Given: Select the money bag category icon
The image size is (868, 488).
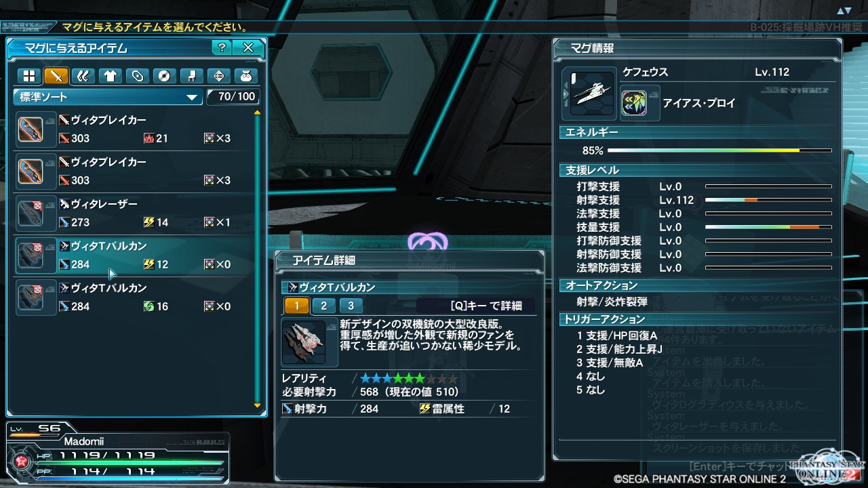Looking at the screenshot, I should tap(245, 76).
